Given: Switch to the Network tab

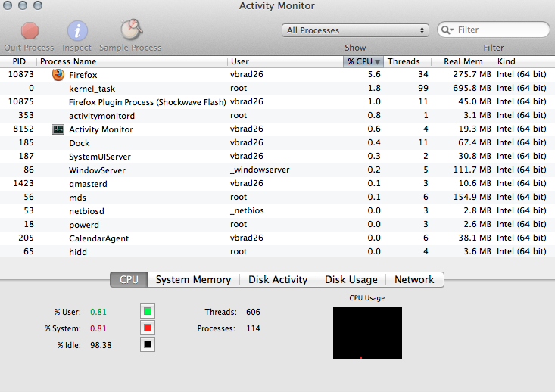Looking at the screenshot, I should click(414, 279).
